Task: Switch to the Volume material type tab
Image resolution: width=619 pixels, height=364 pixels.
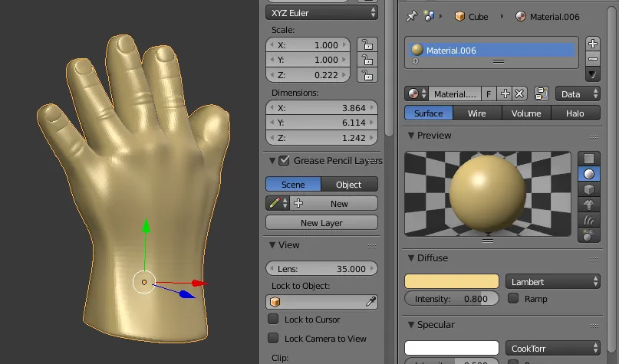Action: (x=526, y=113)
